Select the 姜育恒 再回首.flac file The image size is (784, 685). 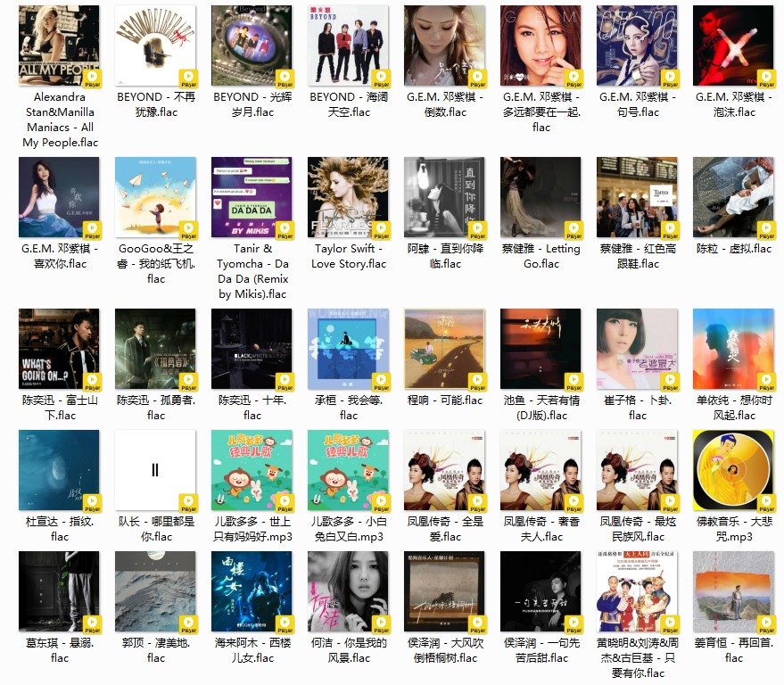coord(733,591)
